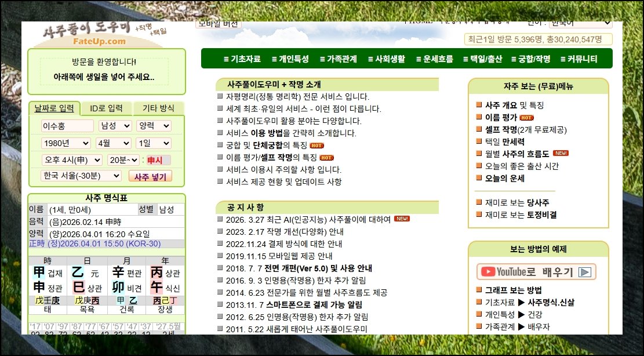The height and width of the screenshot is (356, 644).
Task: Open the 궁합/작명 menu
Action: coord(530,59)
